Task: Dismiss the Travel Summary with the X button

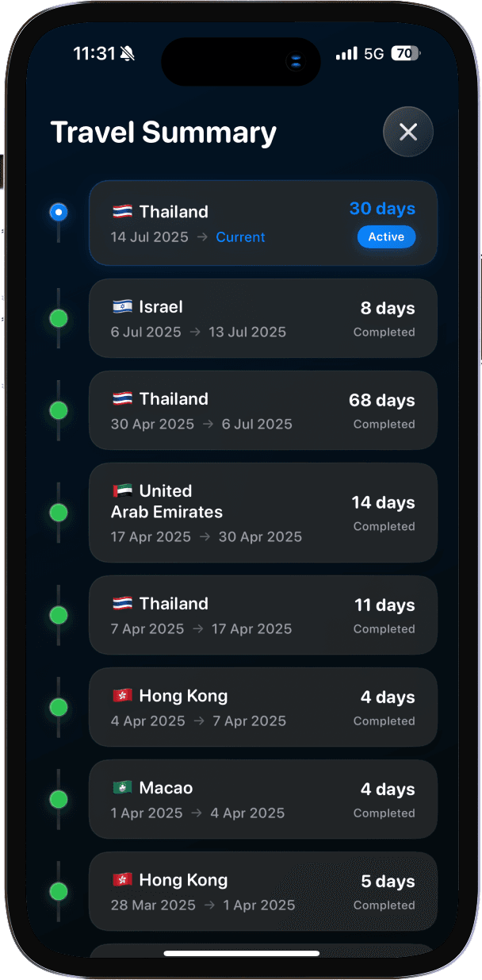Action: click(x=408, y=131)
